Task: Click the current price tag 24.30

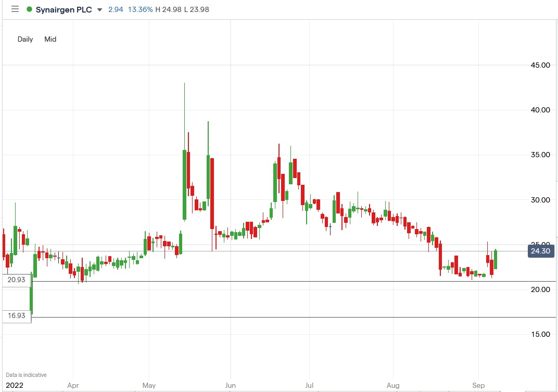Action: pos(540,251)
